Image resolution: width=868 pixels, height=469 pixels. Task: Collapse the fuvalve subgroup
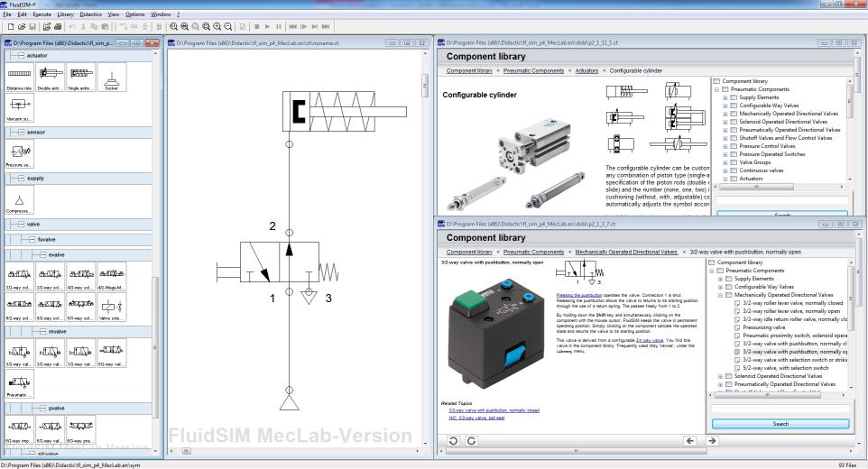(32, 240)
